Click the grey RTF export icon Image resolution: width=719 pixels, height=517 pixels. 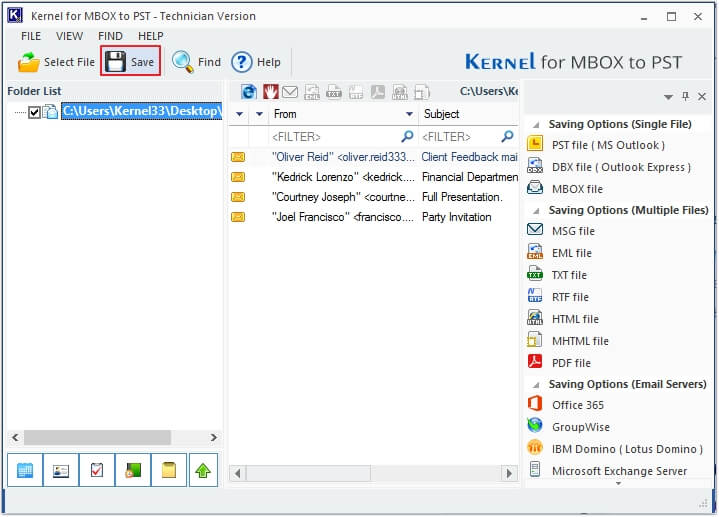[x=356, y=92]
